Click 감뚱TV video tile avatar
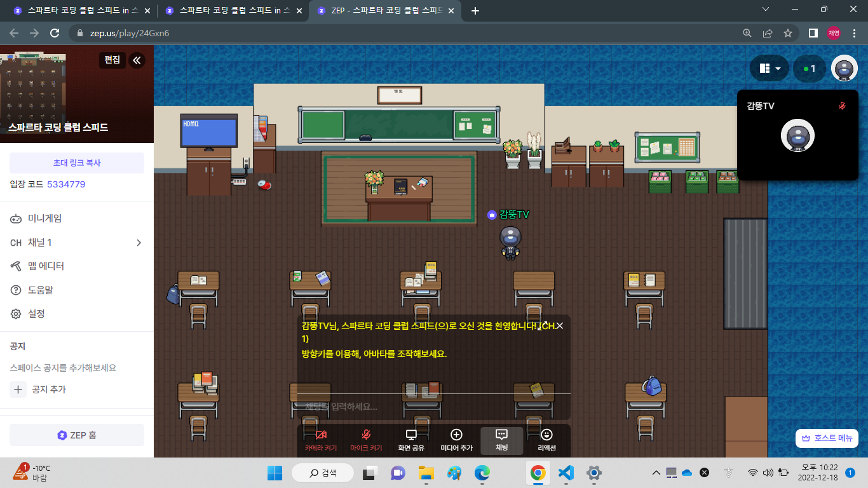 click(x=797, y=135)
